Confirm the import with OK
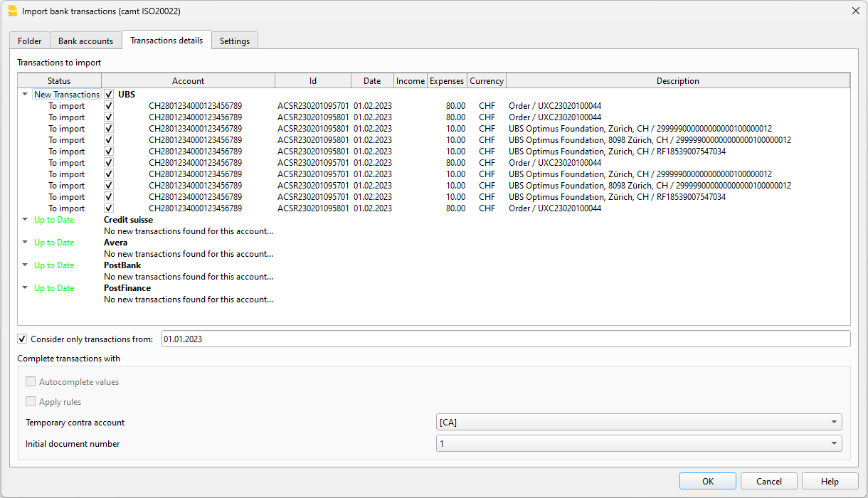Viewport: 868px width, 498px height. coord(707,480)
